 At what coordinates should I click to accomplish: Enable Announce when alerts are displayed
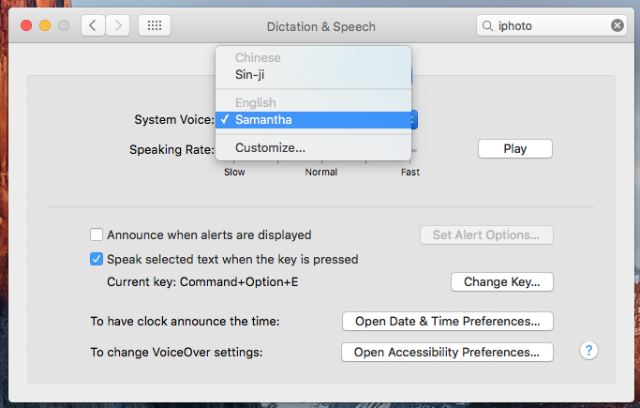pos(96,235)
